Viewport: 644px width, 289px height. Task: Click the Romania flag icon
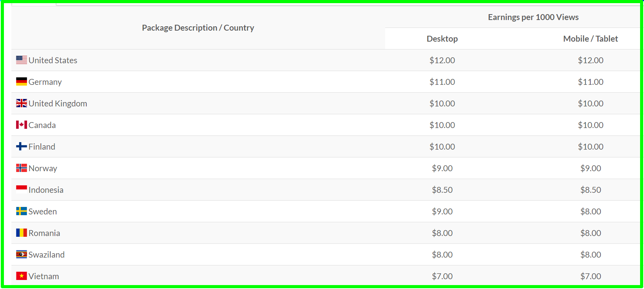(22, 232)
